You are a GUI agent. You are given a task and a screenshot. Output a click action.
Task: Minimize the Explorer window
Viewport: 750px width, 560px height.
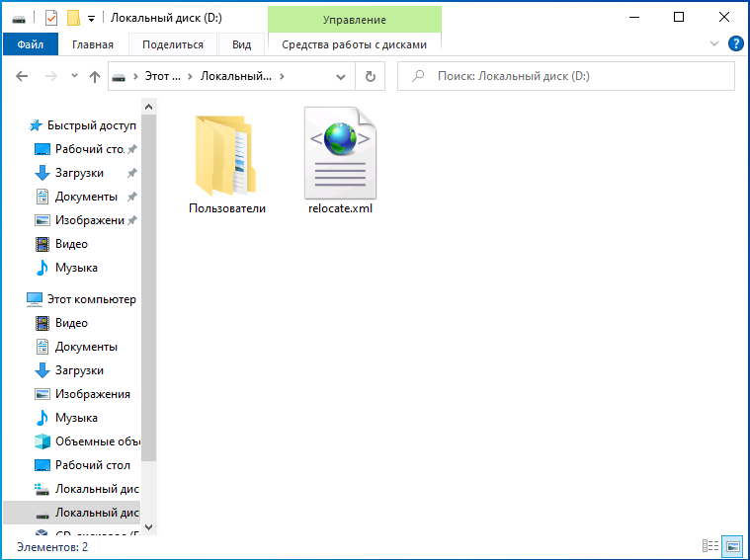634,17
